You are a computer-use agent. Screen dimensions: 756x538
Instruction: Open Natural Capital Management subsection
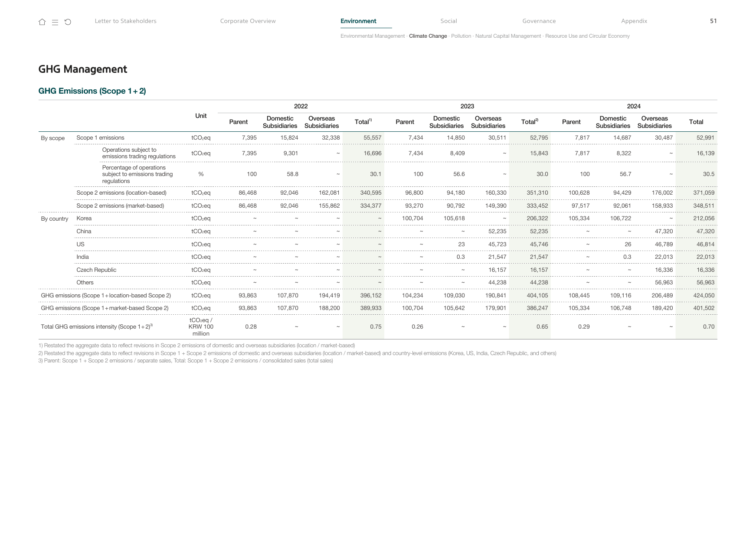[x=508, y=36]
